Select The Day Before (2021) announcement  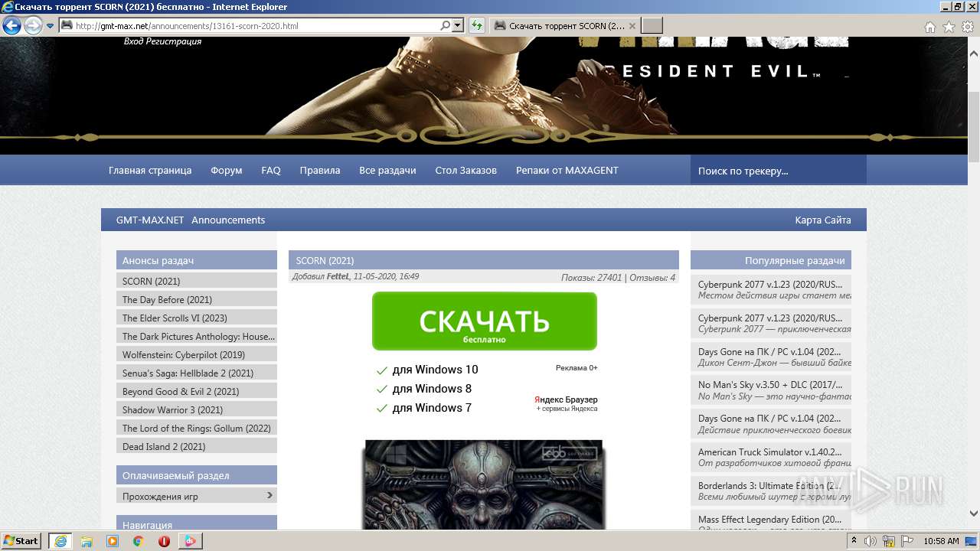click(x=197, y=299)
